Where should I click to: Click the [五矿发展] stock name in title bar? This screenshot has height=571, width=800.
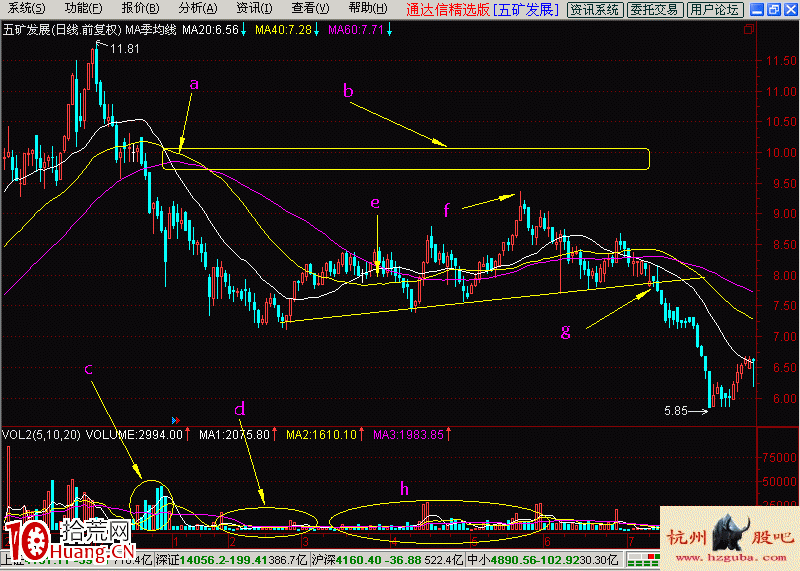[526, 9]
